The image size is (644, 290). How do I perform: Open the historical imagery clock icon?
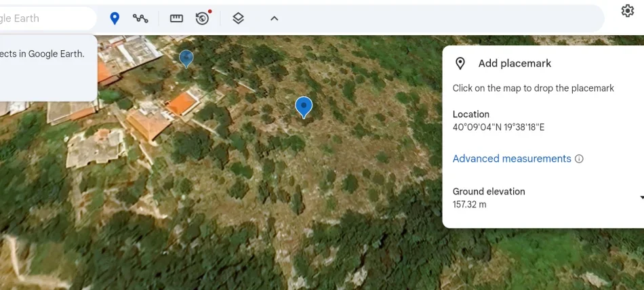coord(202,18)
